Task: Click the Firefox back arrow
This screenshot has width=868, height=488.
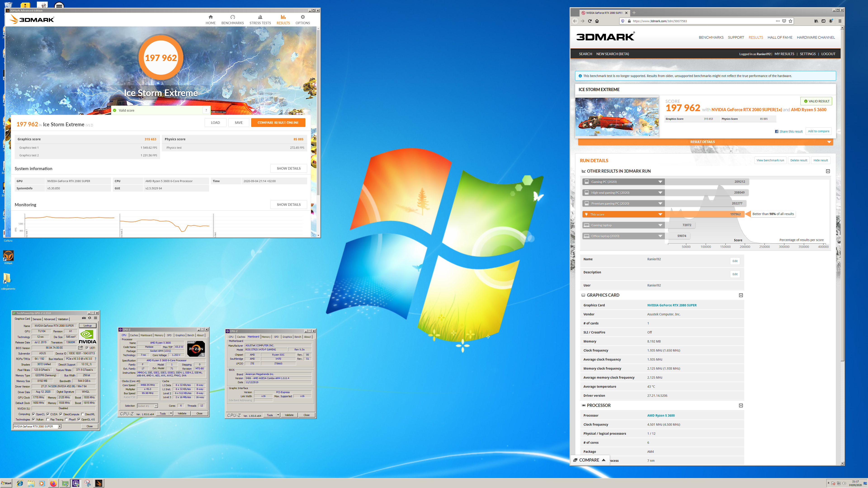Action: click(575, 21)
